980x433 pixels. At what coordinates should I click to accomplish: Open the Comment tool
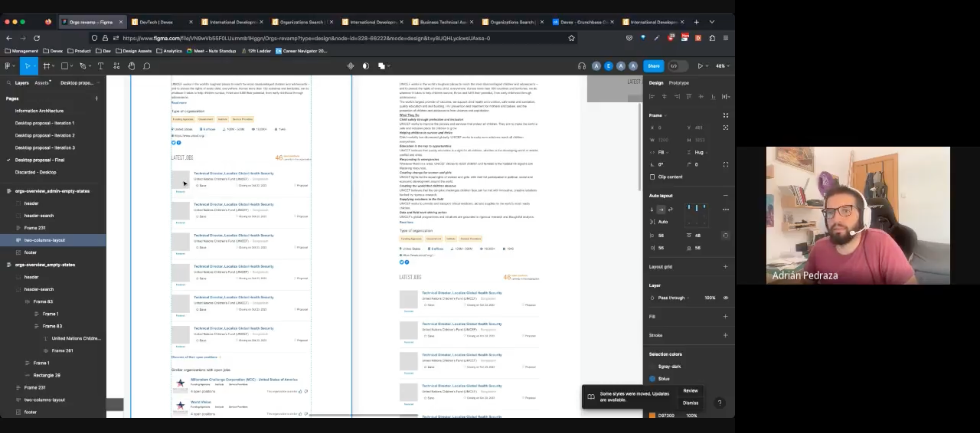click(147, 66)
